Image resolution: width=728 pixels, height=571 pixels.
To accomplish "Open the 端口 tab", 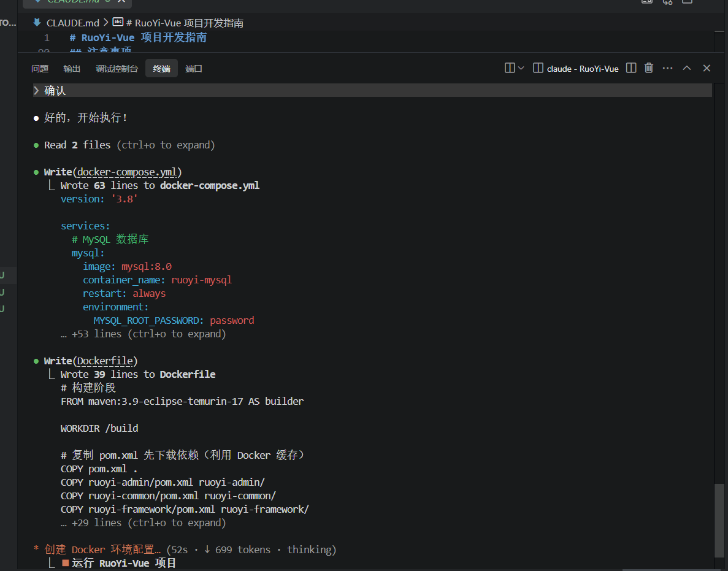I will [194, 69].
